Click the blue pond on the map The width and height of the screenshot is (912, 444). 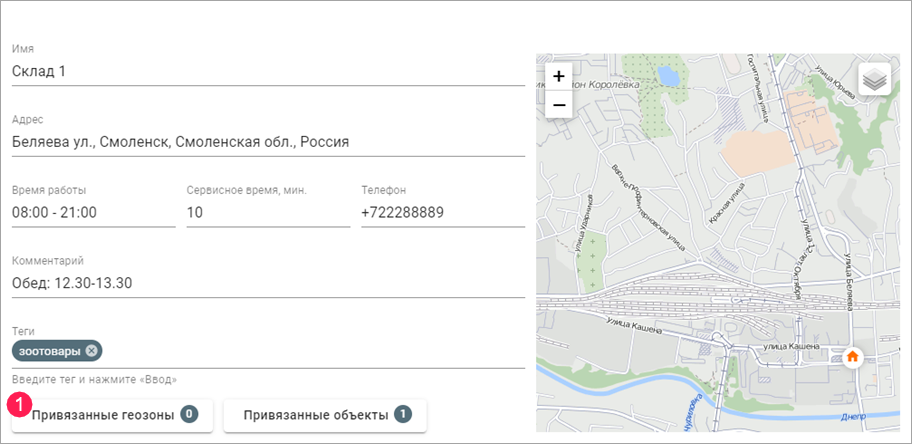tap(665, 76)
